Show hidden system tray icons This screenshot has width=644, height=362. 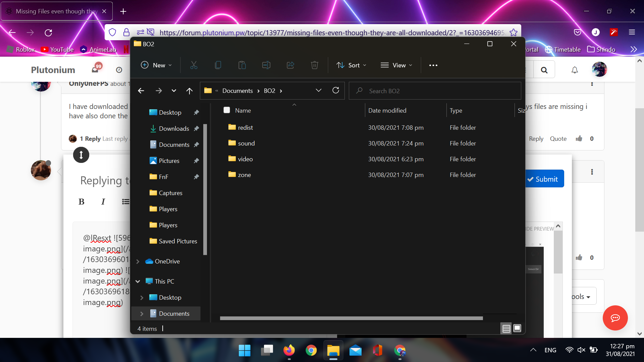533,350
